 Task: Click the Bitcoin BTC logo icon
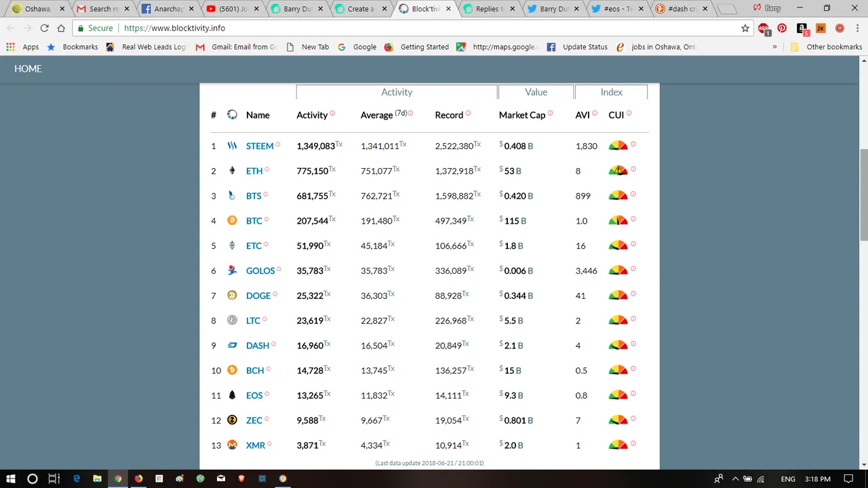pyautogui.click(x=232, y=220)
